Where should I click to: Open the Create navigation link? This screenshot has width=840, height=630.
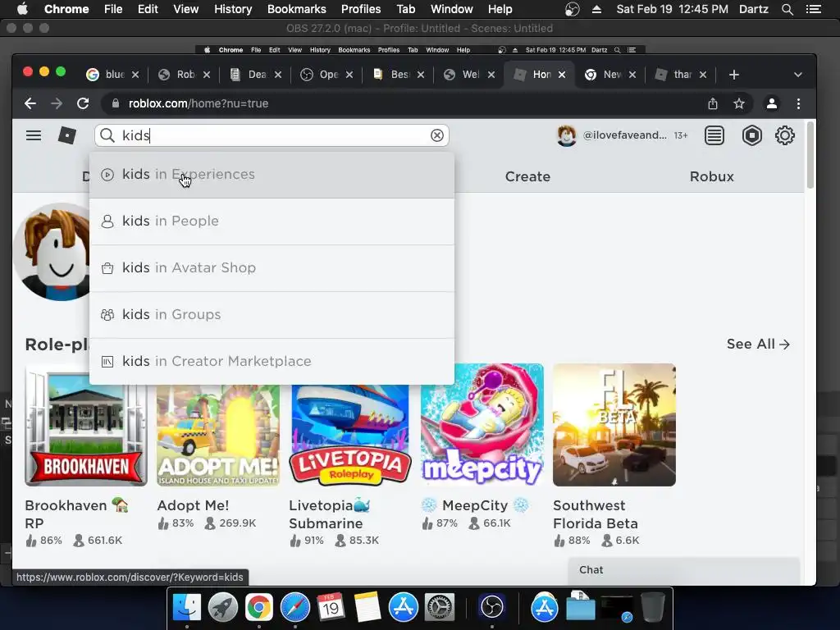pyautogui.click(x=527, y=176)
